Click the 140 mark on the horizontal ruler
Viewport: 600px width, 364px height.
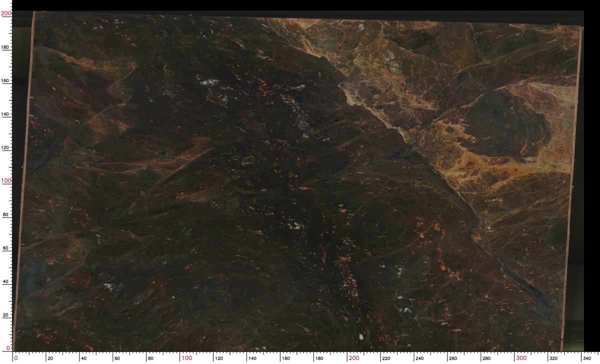tap(253, 358)
